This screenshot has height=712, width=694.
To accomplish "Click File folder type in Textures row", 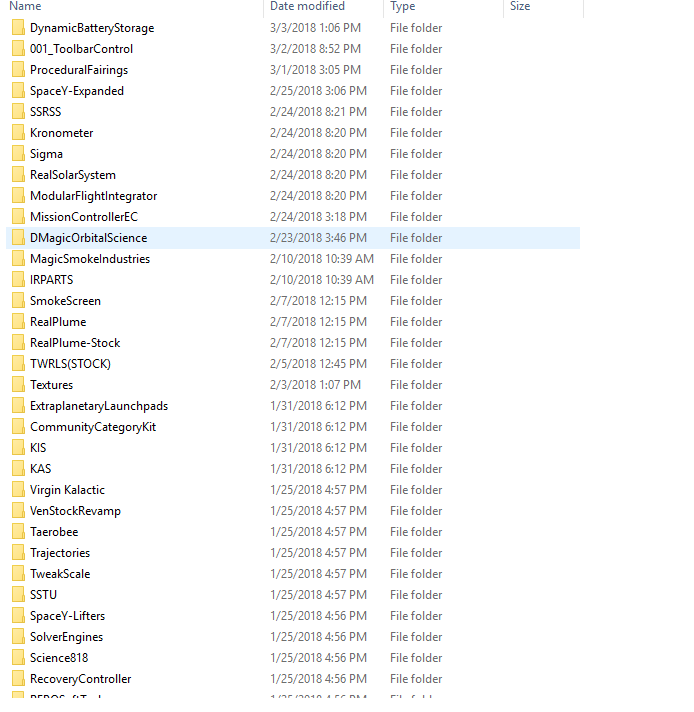I will [x=416, y=385].
